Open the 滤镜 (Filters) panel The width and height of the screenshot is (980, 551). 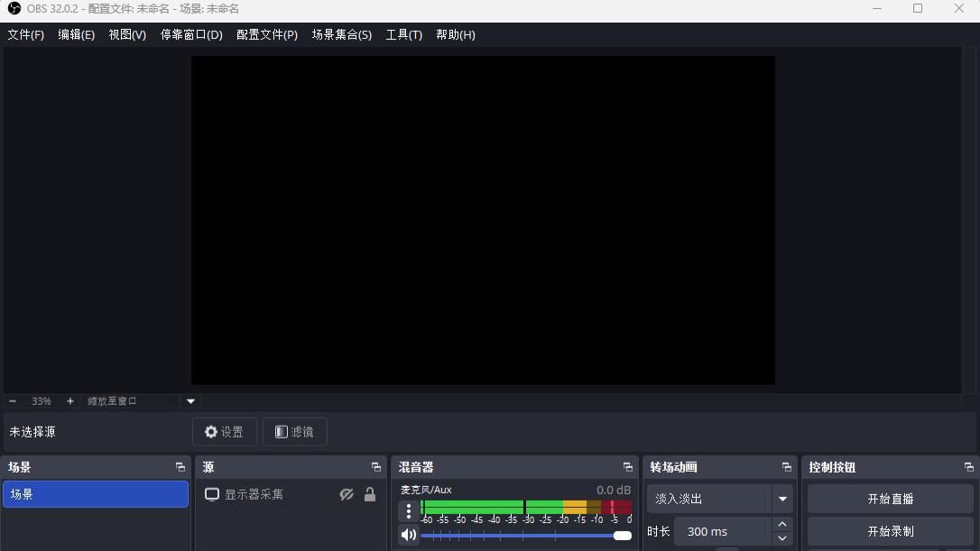click(x=294, y=431)
